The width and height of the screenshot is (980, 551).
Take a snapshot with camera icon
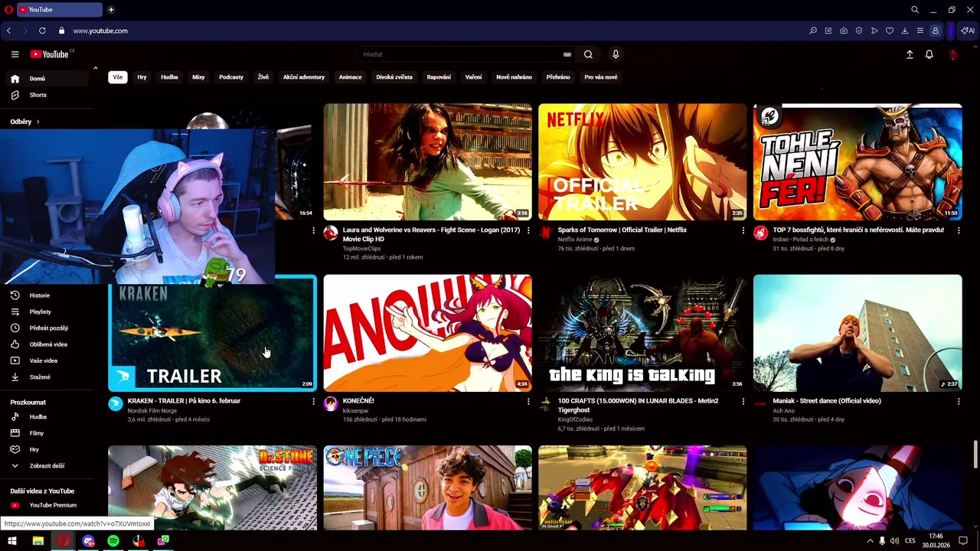point(843,31)
